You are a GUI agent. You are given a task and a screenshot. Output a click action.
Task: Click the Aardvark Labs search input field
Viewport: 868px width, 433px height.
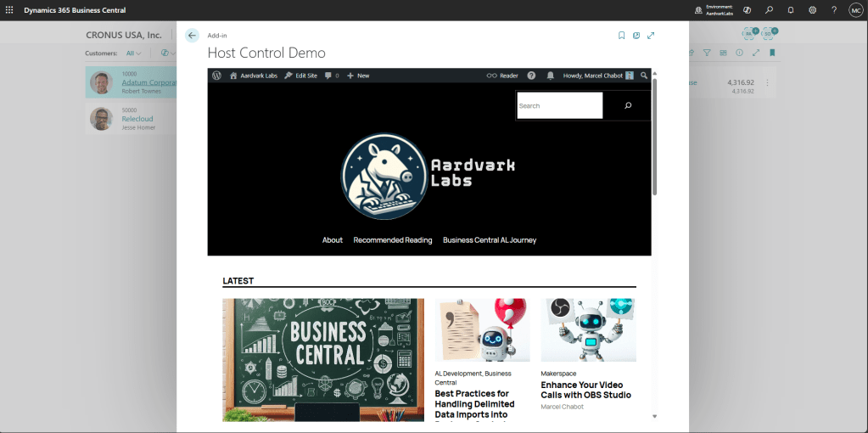[x=559, y=106]
